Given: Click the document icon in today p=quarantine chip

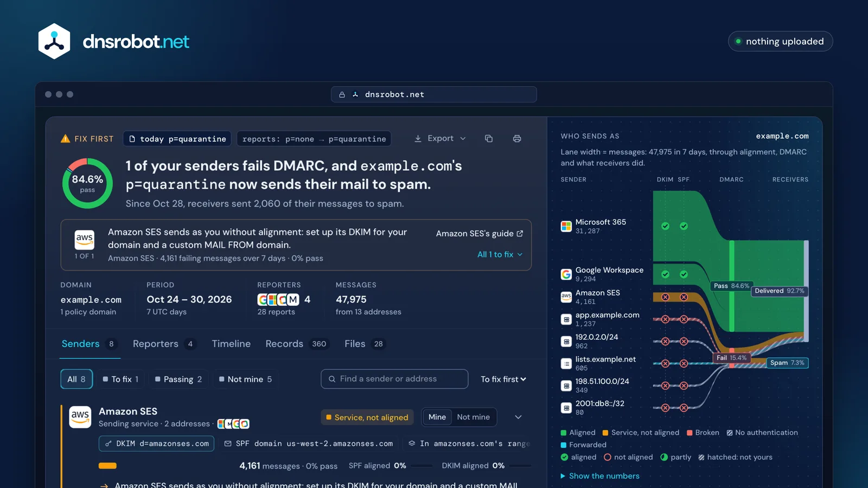Looking at the screenshot, I should [x=132, y=139].
